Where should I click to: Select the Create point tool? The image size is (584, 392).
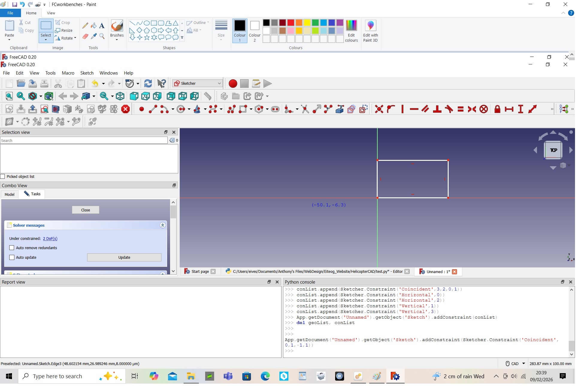pyautogui.click(x=141, y=109)
